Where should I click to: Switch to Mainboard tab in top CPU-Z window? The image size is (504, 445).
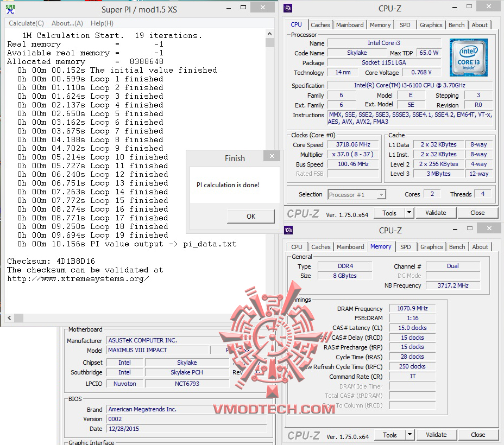pos(350,25)
